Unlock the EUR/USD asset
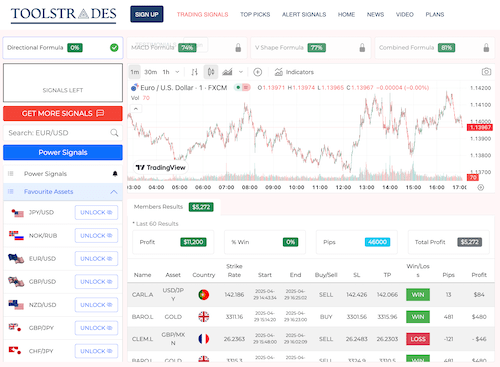 96,259
